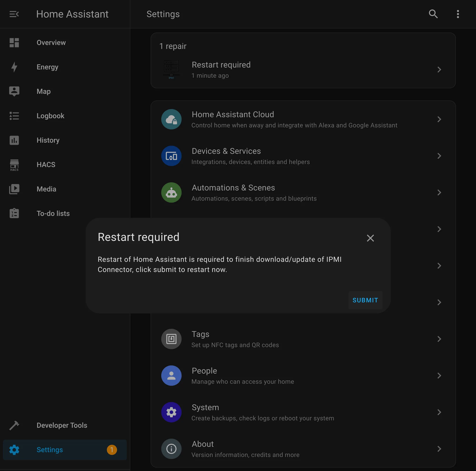Viewport: 476px width, 471px height.
Task: Click 'Manage who can access your home'
Action: coord(243,382)
